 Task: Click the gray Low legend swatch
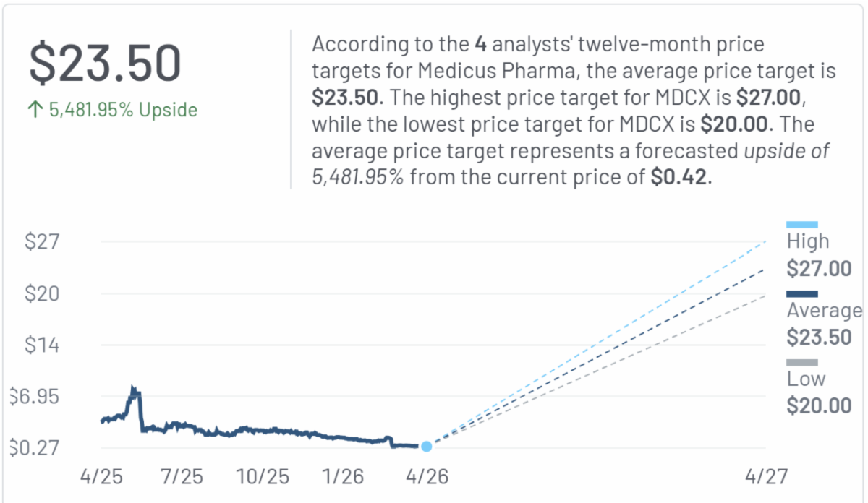point(802,362)
